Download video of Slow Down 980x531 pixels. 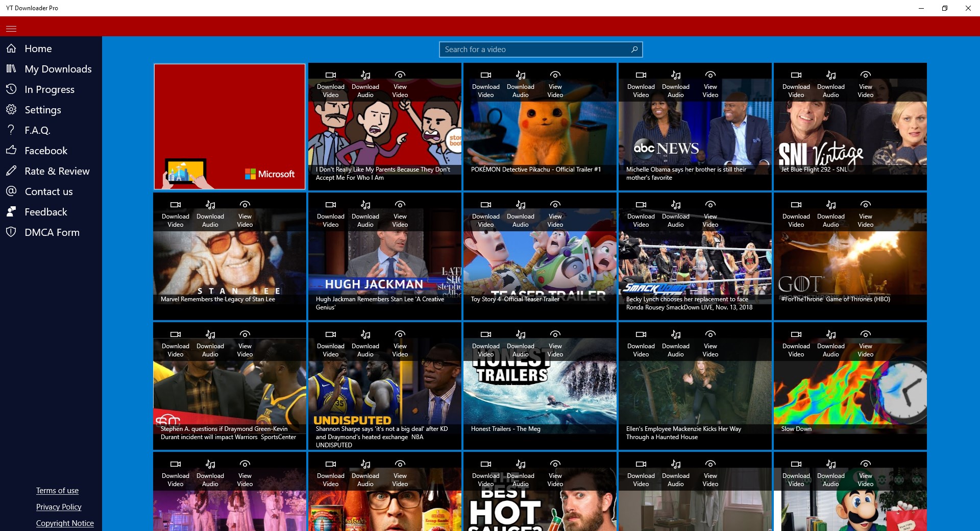pos(796,344)
